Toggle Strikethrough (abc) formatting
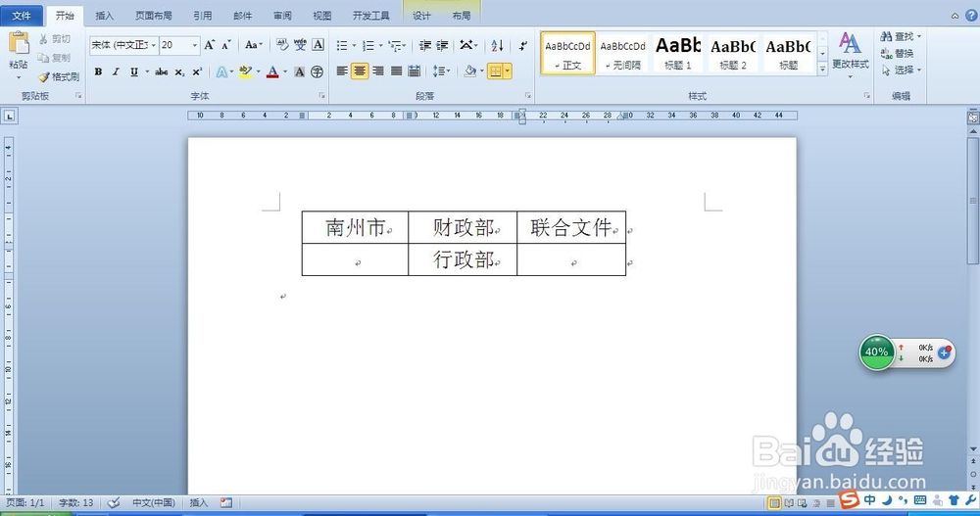The width and height of the screenshot is (980, 516). (162, 71)
